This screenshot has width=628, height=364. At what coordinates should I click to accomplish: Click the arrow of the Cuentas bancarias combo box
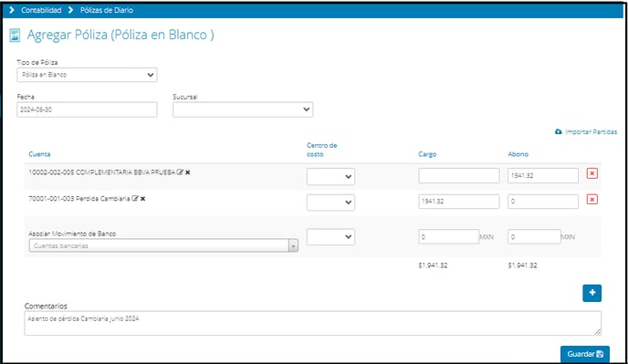tap(293, 245)
